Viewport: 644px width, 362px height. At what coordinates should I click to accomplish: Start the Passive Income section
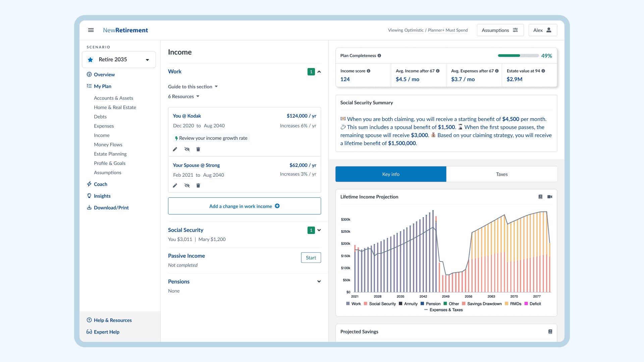point(311,258)
